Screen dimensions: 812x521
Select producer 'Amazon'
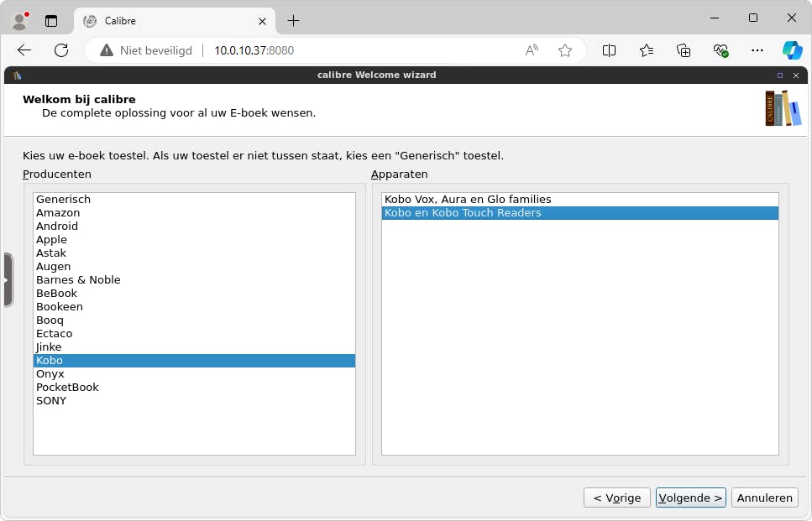[x=194, y=212]
